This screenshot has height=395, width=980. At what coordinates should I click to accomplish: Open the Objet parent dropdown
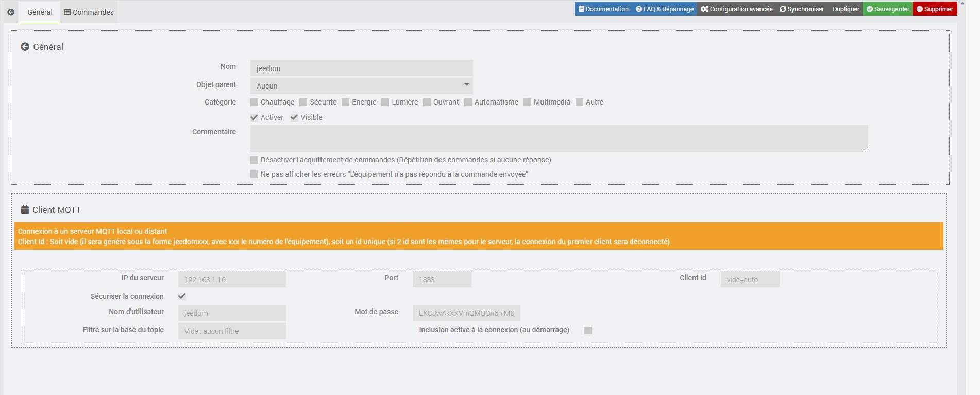362,86
